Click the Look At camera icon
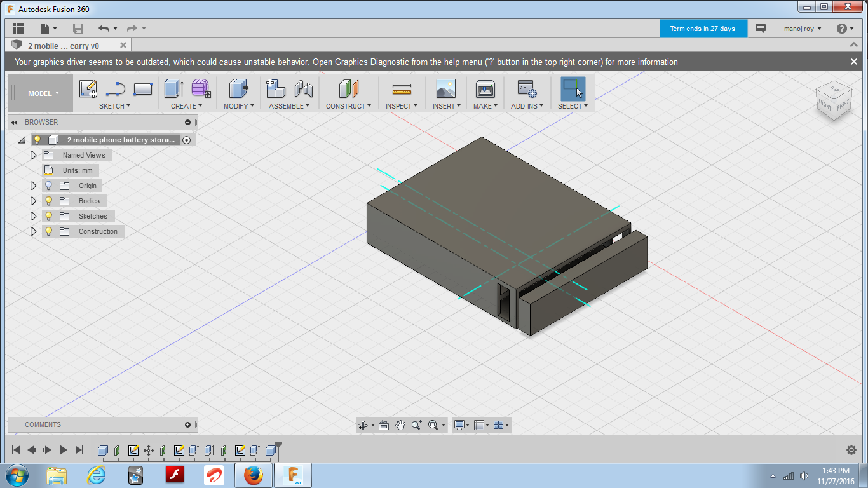Screen dimensions: 868x488 383,425
